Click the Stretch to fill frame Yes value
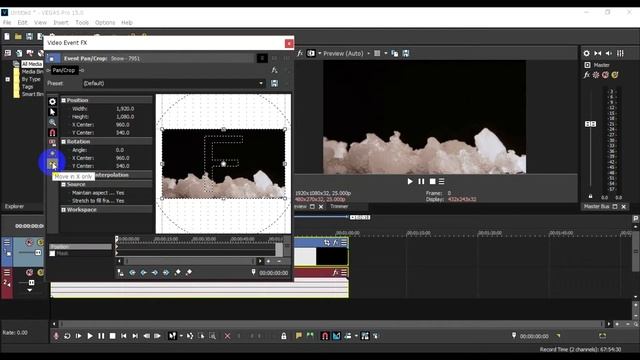 coord(120,201)
